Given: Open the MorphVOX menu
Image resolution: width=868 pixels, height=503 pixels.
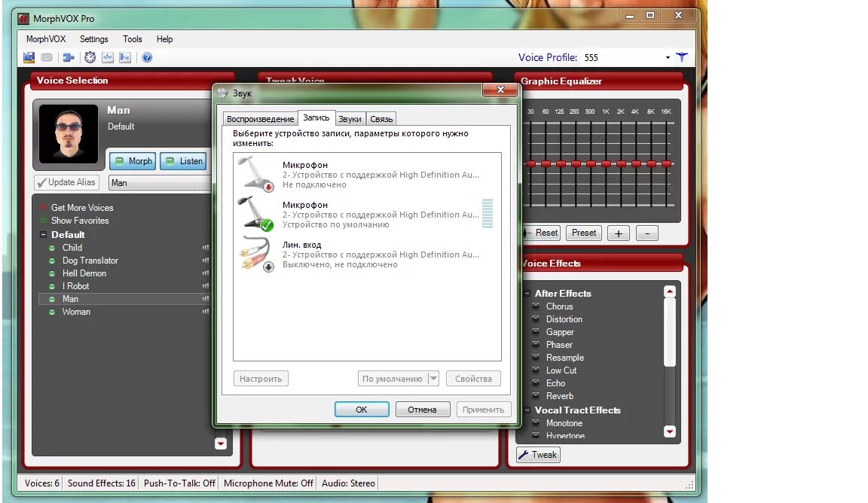Looking at the screenshot, I should [46, 39].
